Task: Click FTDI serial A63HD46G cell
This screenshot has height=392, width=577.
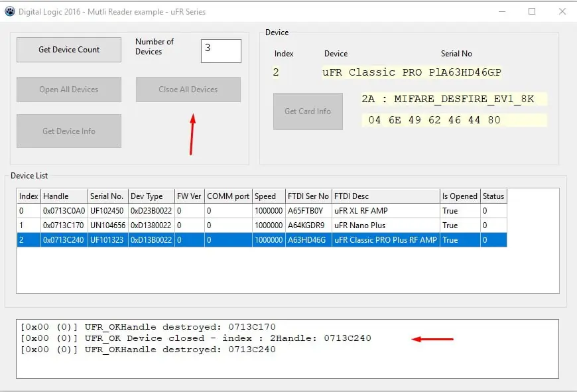Action: click(308, 240)
